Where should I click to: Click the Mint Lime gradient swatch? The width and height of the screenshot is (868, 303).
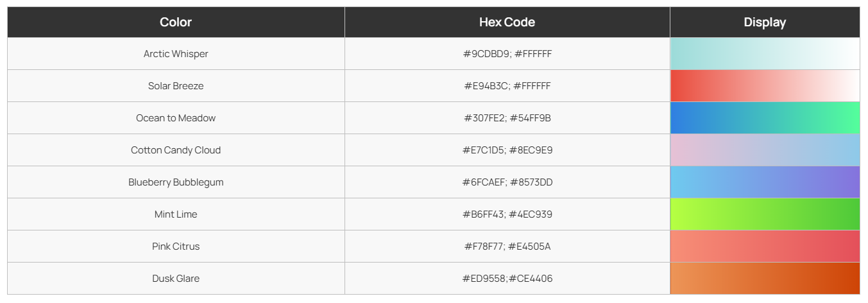(x=765, y=214)
